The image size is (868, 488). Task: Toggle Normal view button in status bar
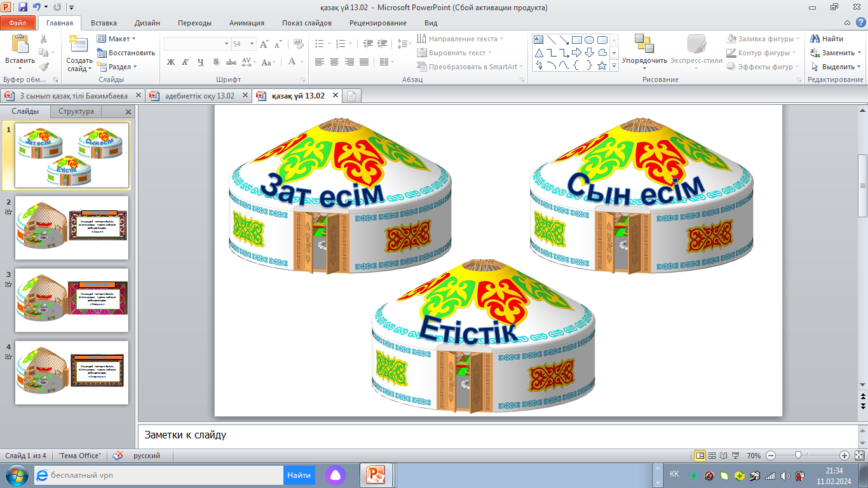click(700, 456)
